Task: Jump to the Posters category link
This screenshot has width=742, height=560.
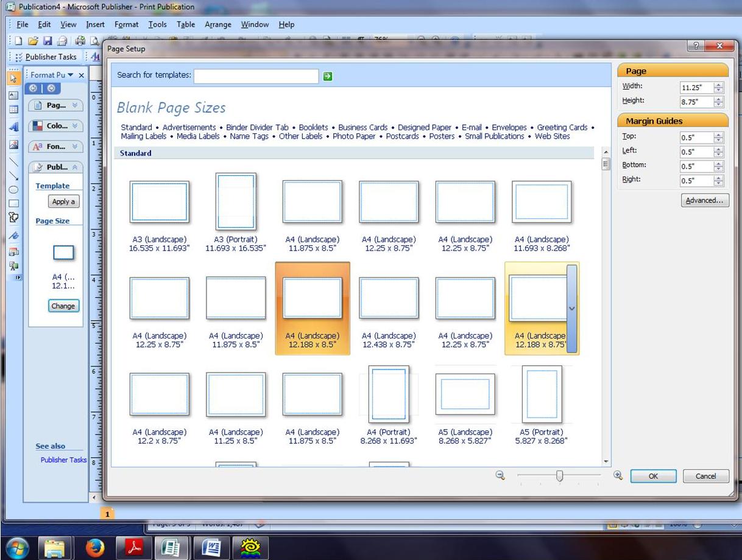Action: 442,136
